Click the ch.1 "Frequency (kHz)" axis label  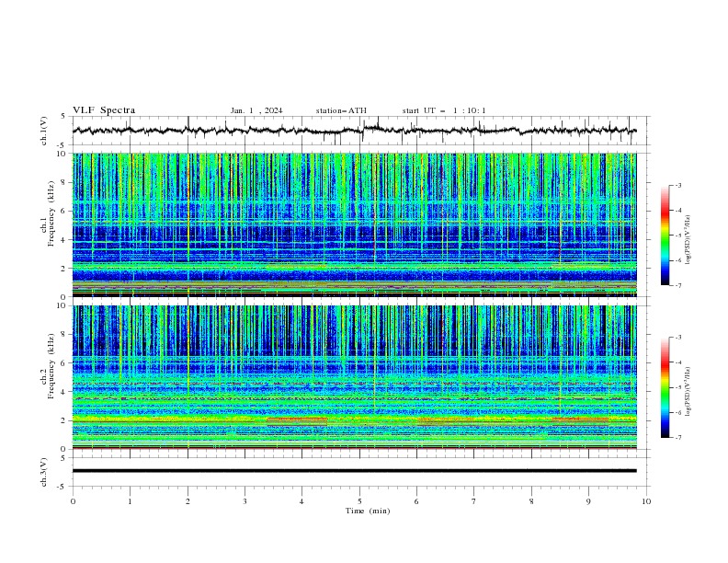pos(51,214)
